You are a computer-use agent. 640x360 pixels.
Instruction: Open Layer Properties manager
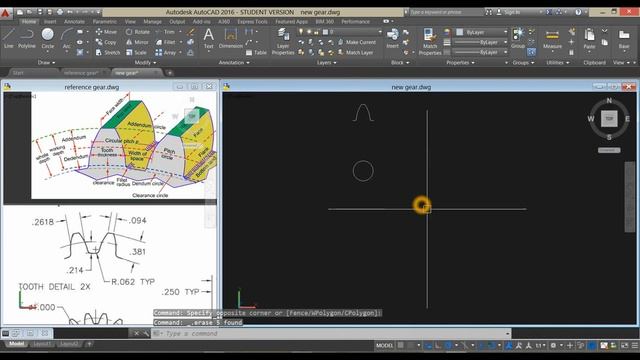coord(283,41)
